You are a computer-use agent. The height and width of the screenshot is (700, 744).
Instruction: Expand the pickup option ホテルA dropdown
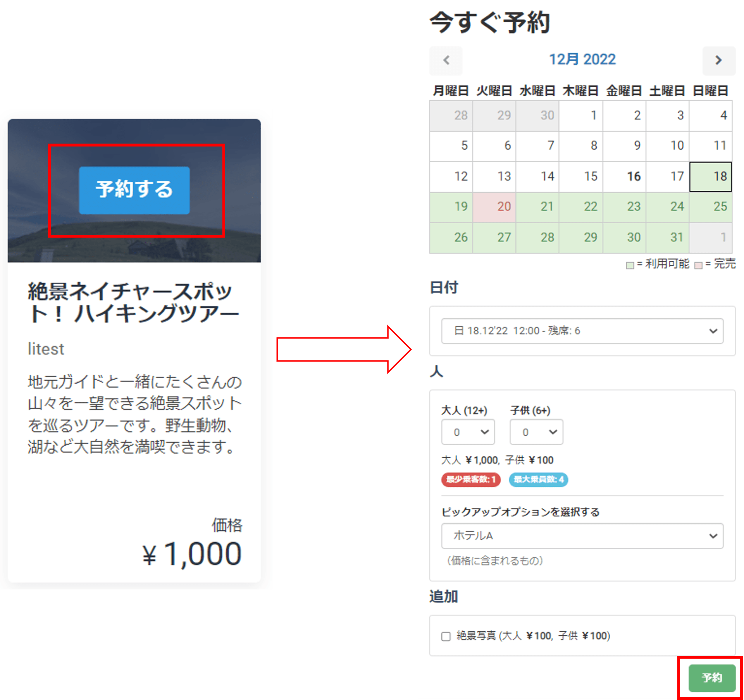coord(582,536)
